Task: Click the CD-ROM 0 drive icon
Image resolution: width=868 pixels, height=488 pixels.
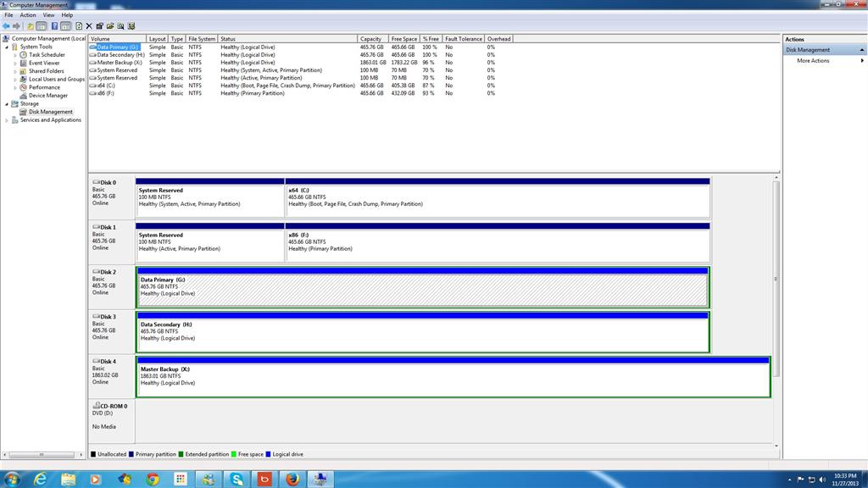Action: (x=96, y=406)
